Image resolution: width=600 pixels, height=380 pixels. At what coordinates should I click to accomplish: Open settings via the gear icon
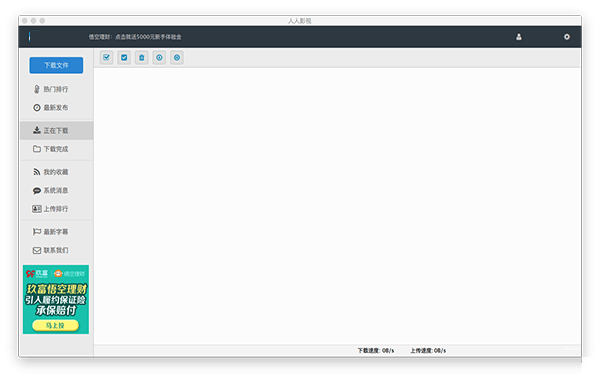(x=567, y=37)
